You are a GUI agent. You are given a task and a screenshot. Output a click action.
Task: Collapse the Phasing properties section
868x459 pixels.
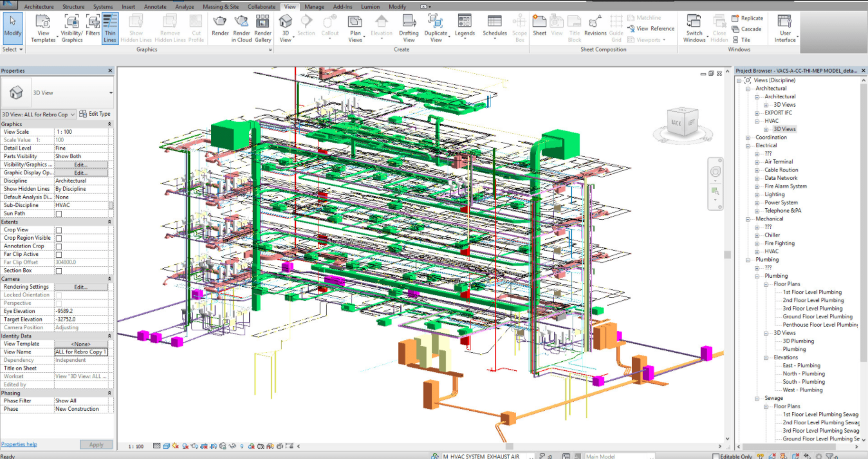[x=109, y=393]
